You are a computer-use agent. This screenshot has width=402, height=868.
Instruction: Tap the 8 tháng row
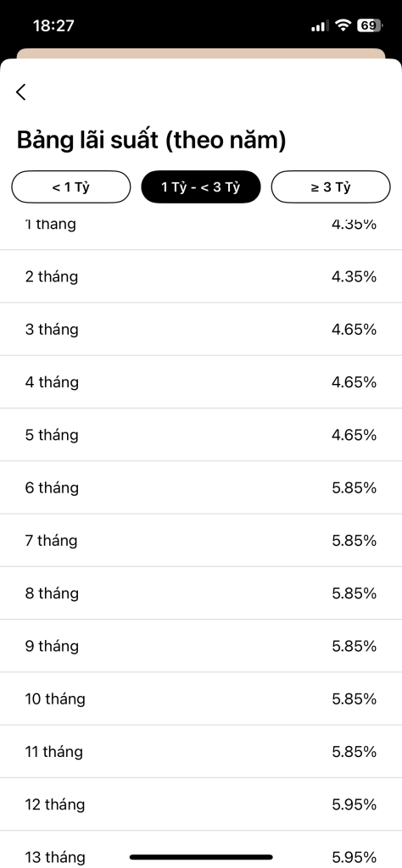[201, 593]
